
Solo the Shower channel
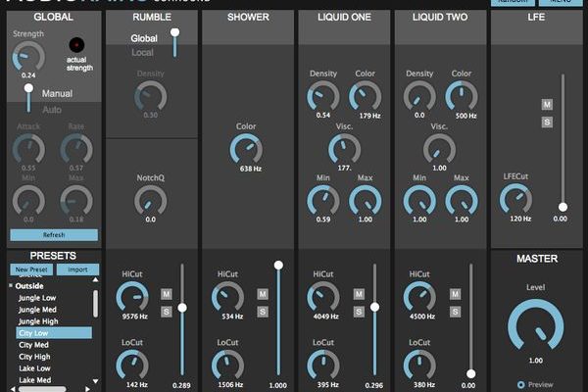pyautogui.click(x=263, y=311)
